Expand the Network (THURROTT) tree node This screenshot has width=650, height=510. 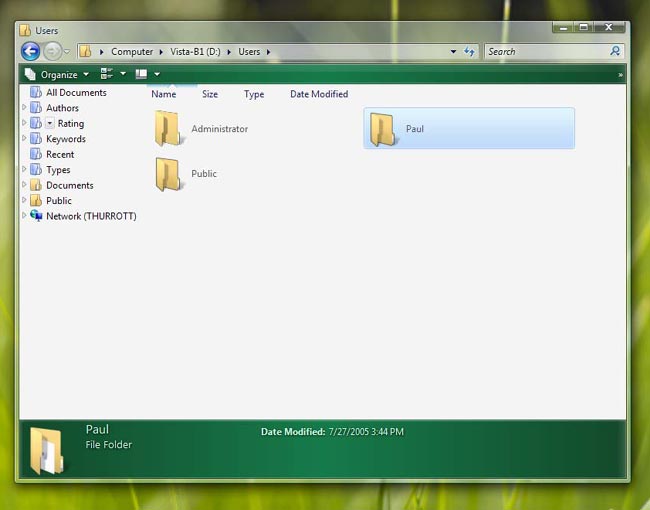tap(24, 216)
